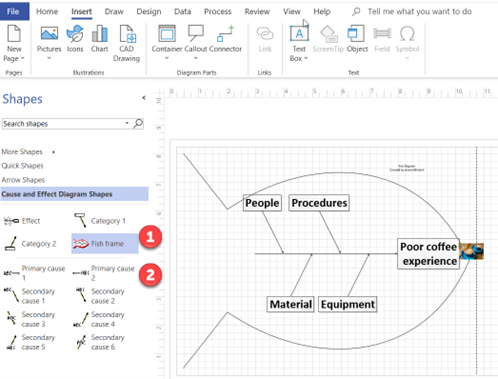Select the People category box
498x379 pixels.
pos(262,203)
